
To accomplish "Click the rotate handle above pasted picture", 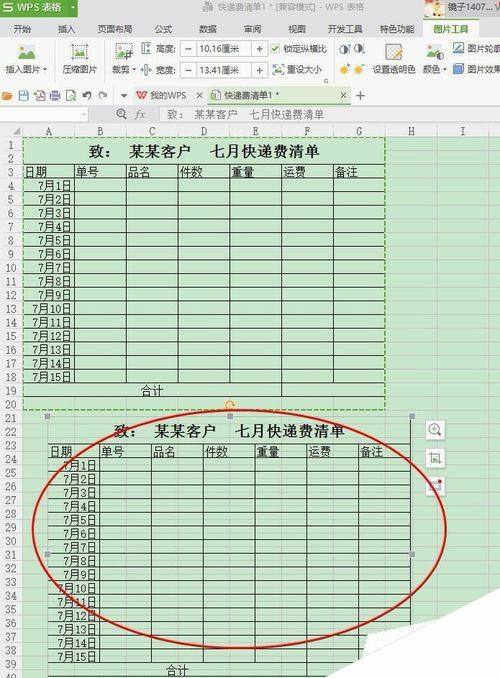I will 230,405.
